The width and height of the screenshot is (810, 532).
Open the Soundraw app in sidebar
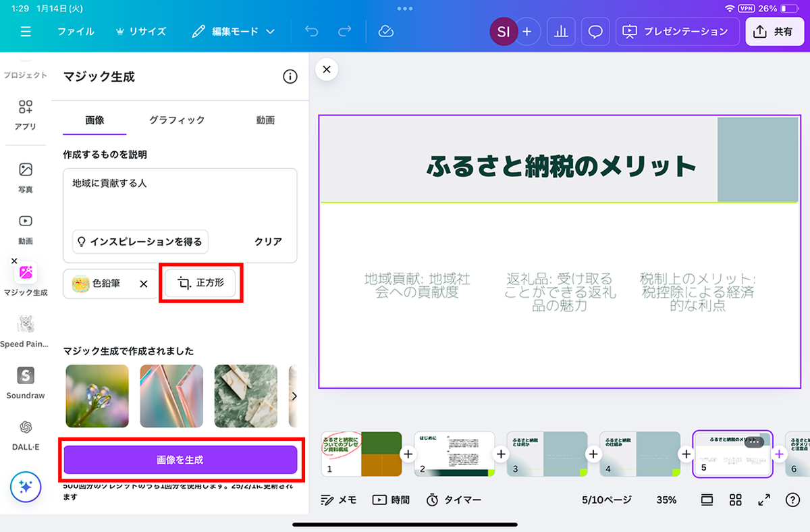point(26,382)
